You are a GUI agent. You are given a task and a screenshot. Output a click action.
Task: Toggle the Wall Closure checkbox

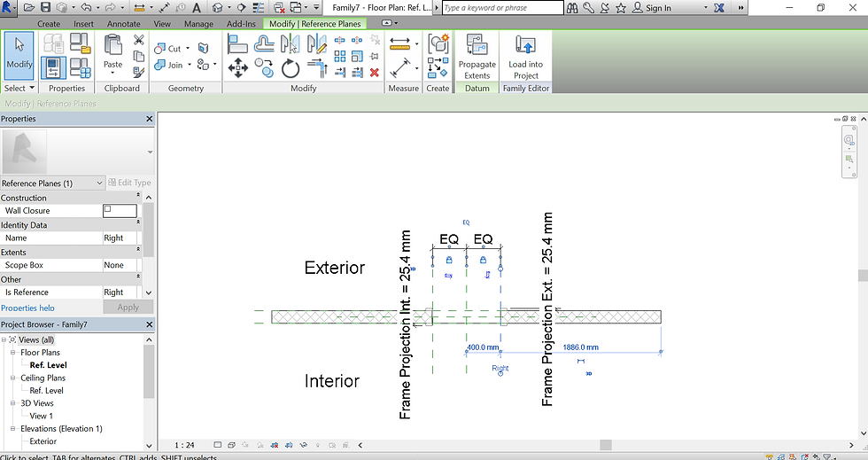point(107,209)
